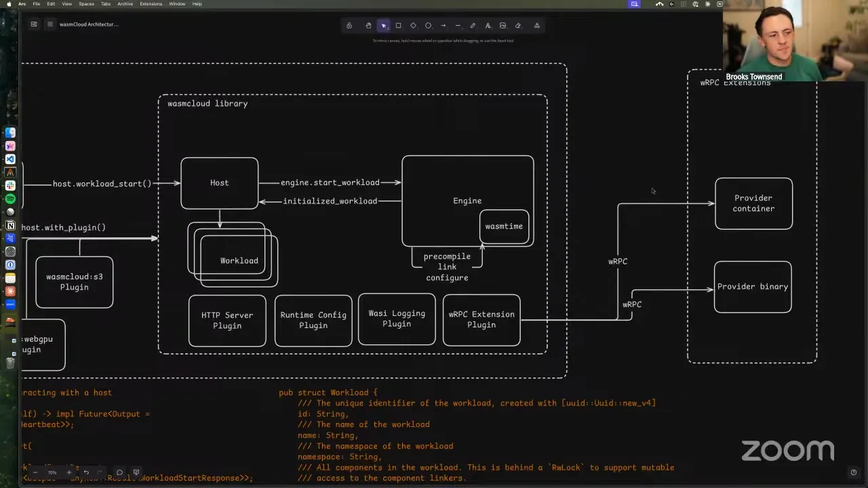Open the Help menu
The width and height of the screenshot is (868, 488).
[x=197, y=4]
